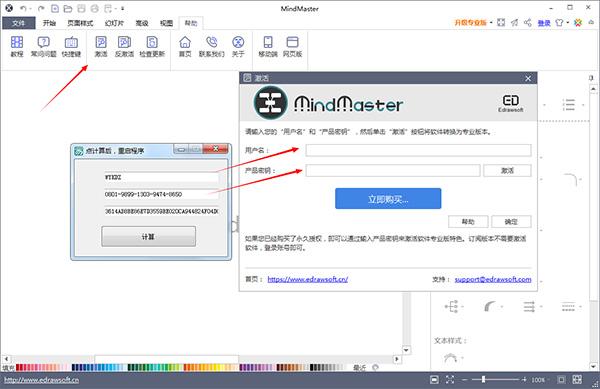Viewport: 600px width, 389px height.
Task: Click the 计算 button in keygen window
Action: 148,236
